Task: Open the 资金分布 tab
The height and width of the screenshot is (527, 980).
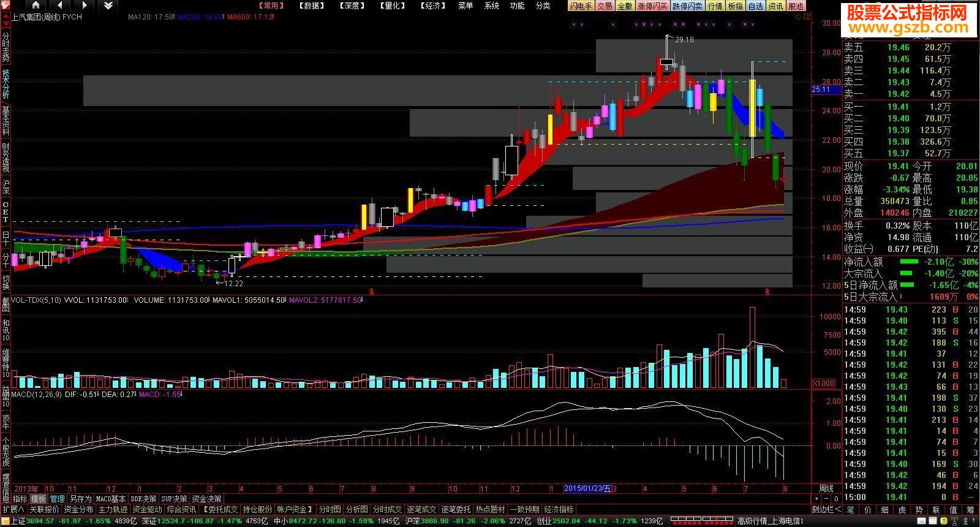Action: tap(79, 509)
